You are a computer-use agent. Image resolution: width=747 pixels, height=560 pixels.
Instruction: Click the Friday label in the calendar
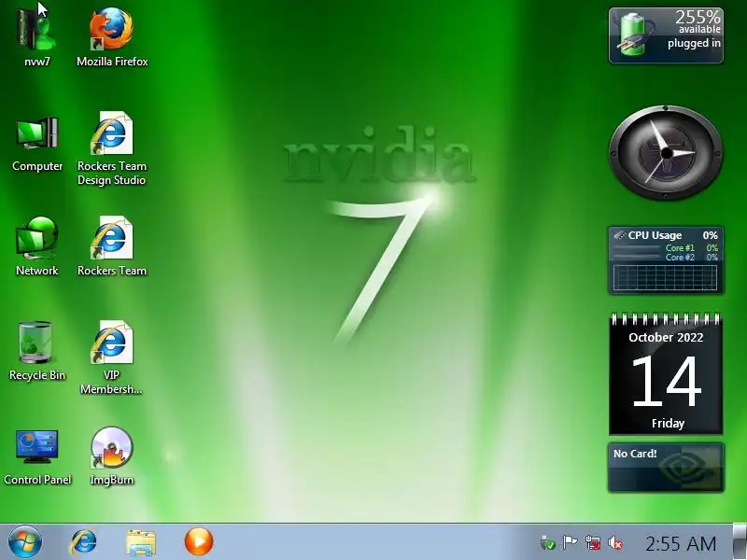[x=668, y=424]
